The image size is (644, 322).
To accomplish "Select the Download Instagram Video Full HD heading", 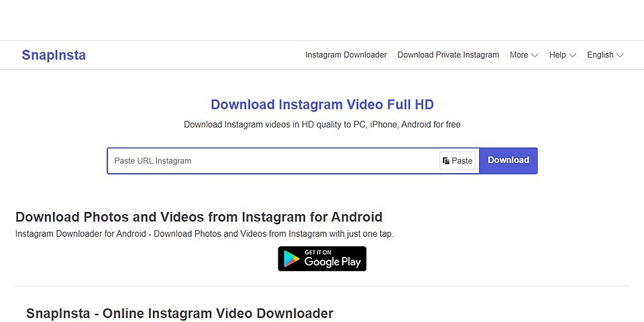I will pos(322,105).
